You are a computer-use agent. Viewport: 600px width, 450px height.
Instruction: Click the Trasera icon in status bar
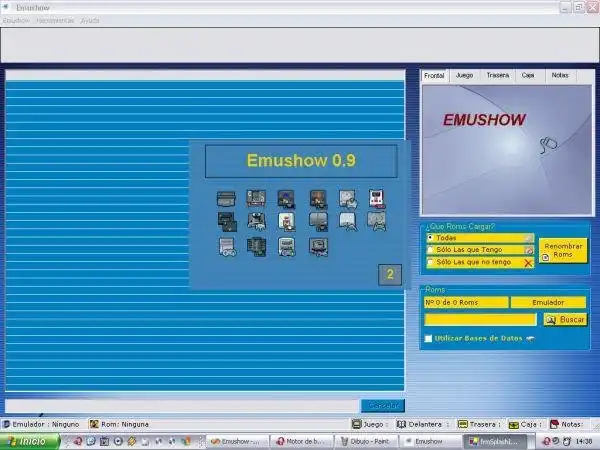coord(463,424)
